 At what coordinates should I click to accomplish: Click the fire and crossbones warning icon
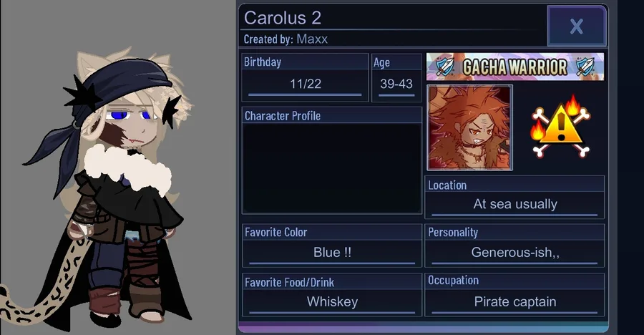click(561, 126)
